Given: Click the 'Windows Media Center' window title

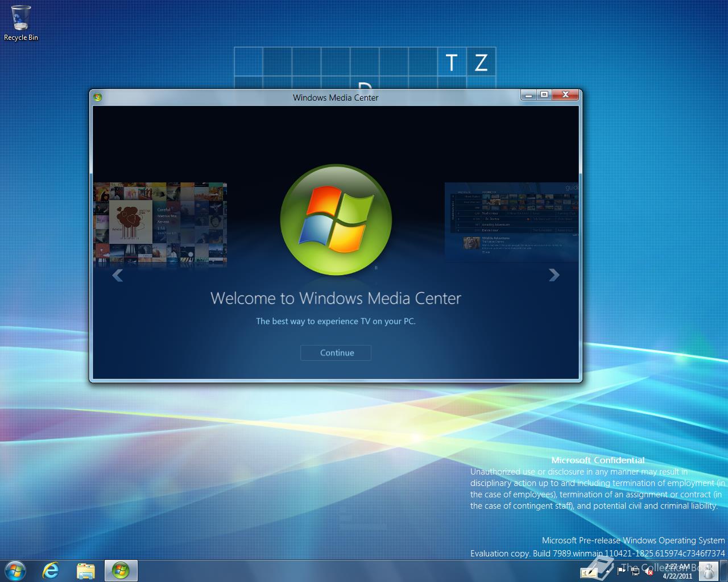Looking at the screenshot, I should click(336, 97).
